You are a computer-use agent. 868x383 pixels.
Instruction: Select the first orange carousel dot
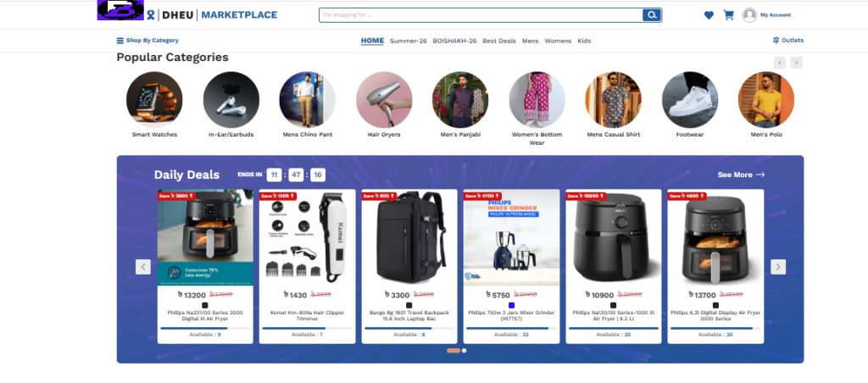coord(453,350)
